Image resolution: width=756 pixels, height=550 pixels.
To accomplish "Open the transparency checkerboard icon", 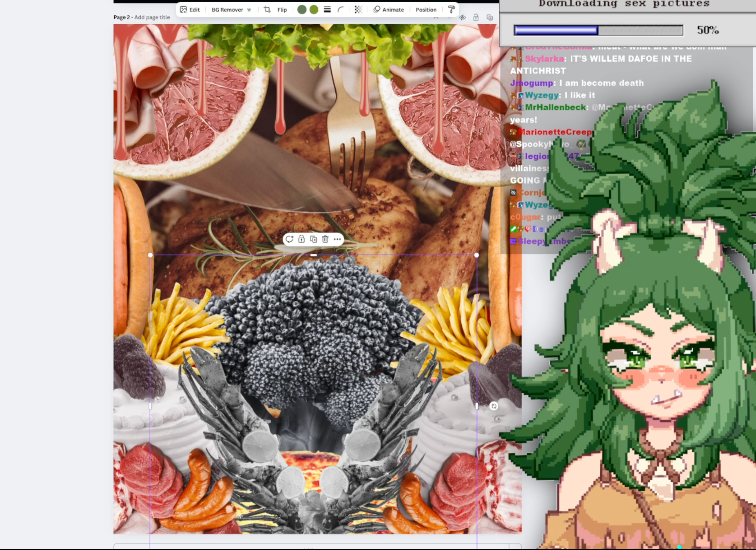I will coord(358,10).
